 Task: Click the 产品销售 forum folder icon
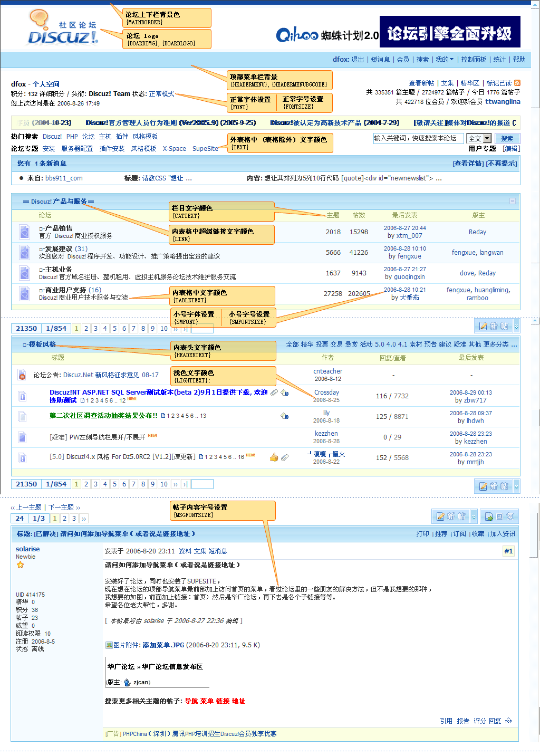pos(24,232)
